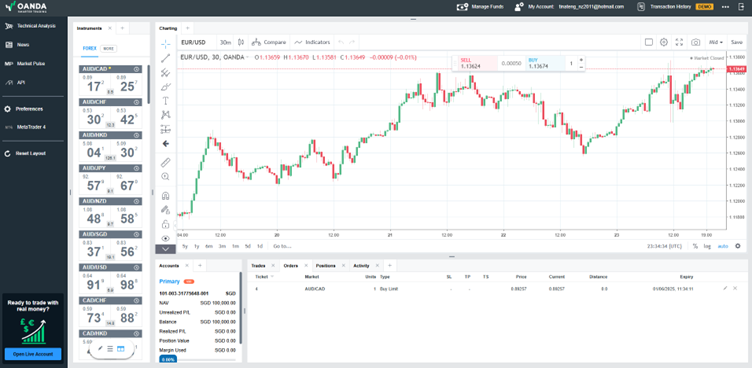This screenshot has width=752, height=368.
Task: Set chart range to 6m
Action: (209, 246)
